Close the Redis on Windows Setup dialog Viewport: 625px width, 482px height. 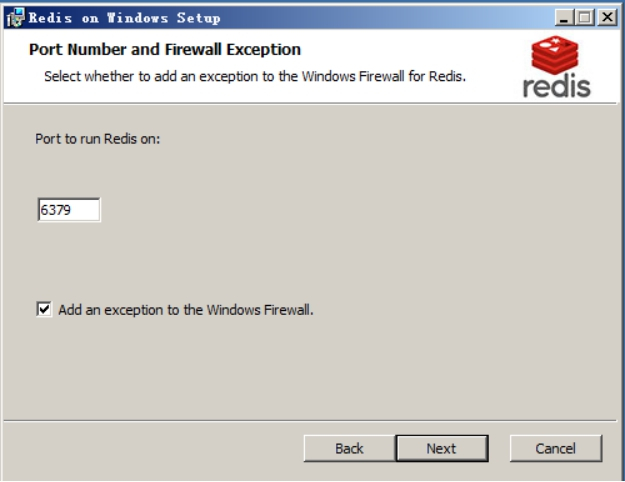607,18
